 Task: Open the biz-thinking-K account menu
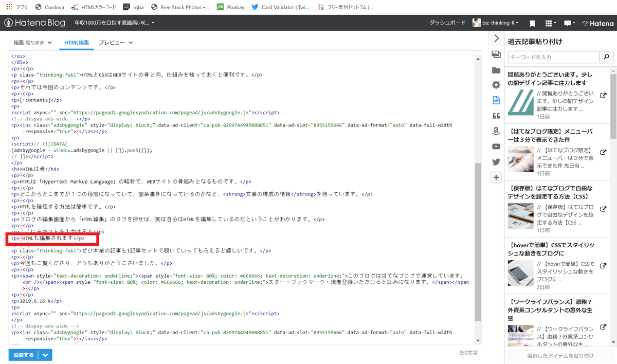point(496,23)
